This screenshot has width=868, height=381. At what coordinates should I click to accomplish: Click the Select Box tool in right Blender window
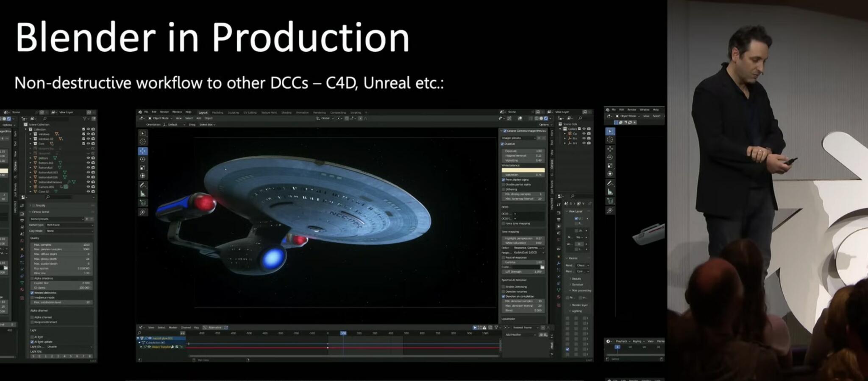(610, 132)
